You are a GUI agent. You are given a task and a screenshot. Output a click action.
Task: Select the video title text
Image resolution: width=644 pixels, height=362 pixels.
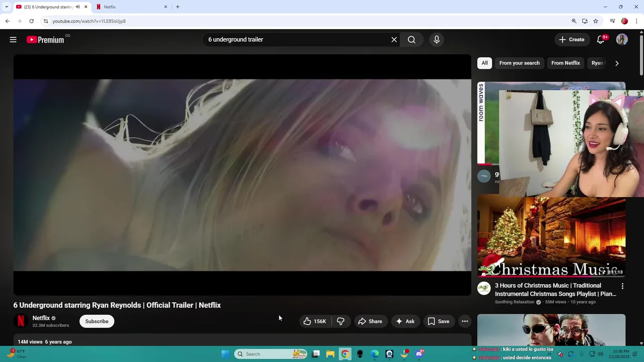click(117, 305)
